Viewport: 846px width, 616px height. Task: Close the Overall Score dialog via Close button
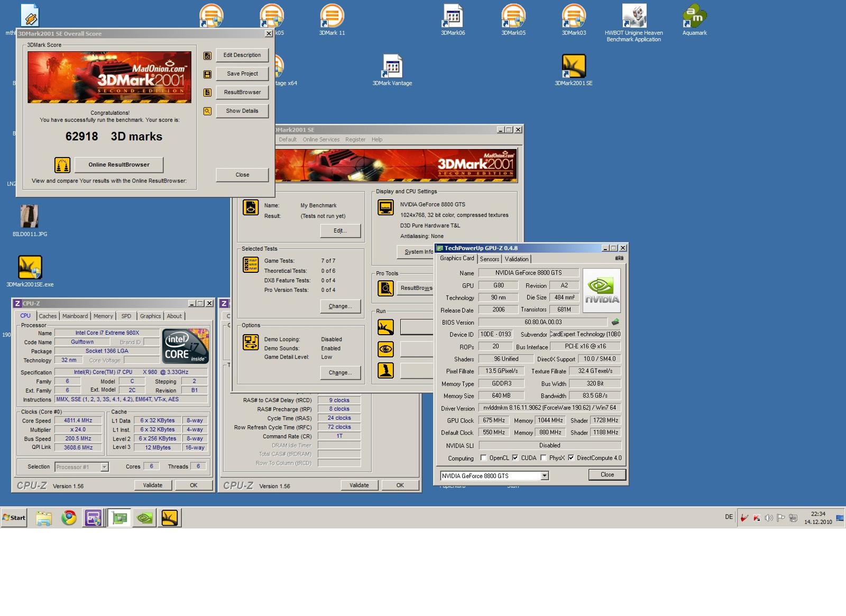pos(242,175)
